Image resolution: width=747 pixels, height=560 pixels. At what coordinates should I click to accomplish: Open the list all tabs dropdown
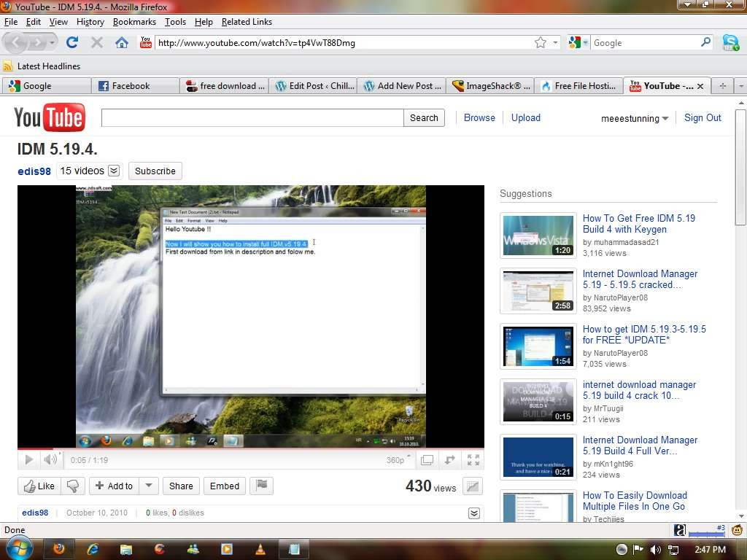click(x=741, y=86)
